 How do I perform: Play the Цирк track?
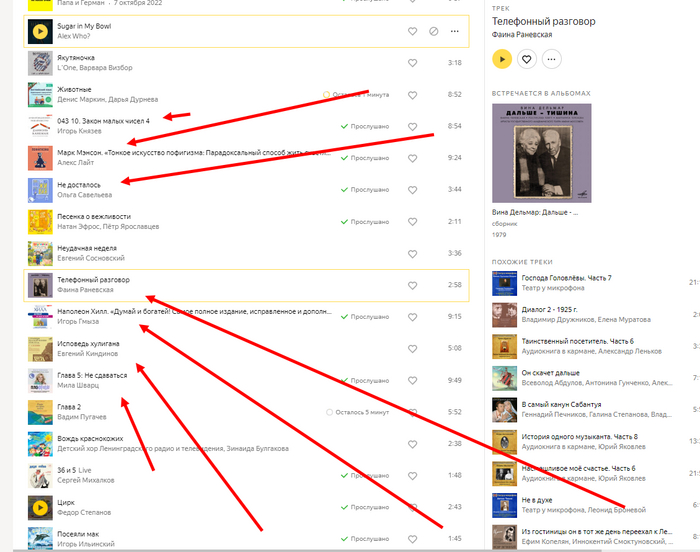(x=40, y=508)
